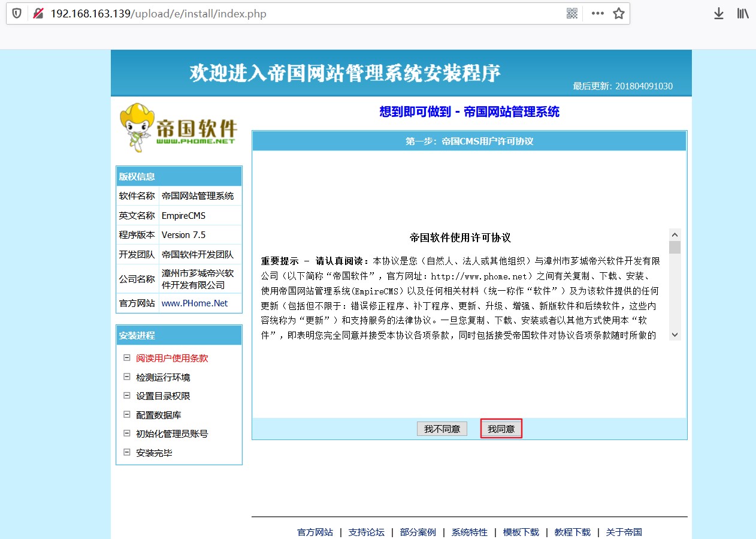Click the QR code icon in address bar

pyautogui.click(x=572, y=13)
